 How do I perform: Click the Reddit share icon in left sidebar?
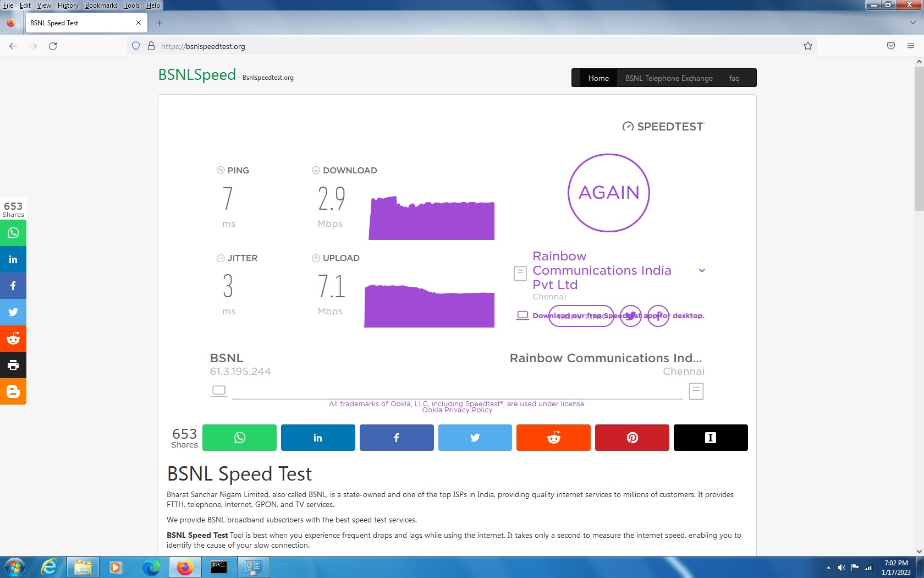click(13, 339)
